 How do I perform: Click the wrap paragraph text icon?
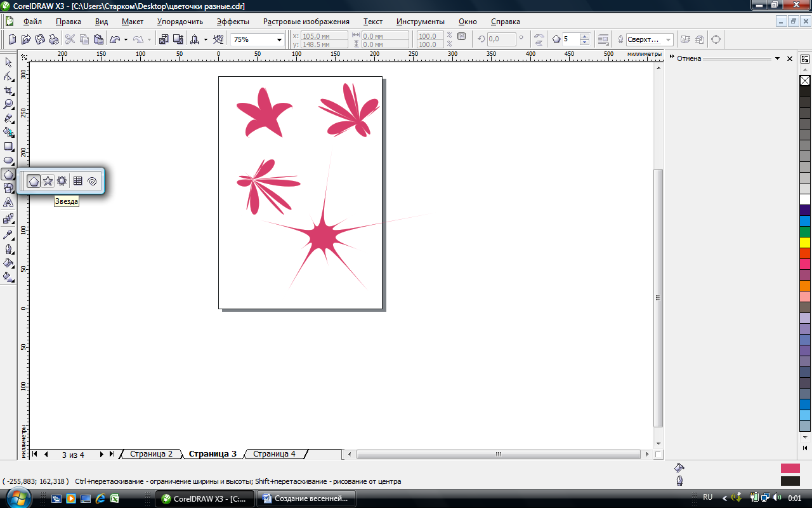603,39
